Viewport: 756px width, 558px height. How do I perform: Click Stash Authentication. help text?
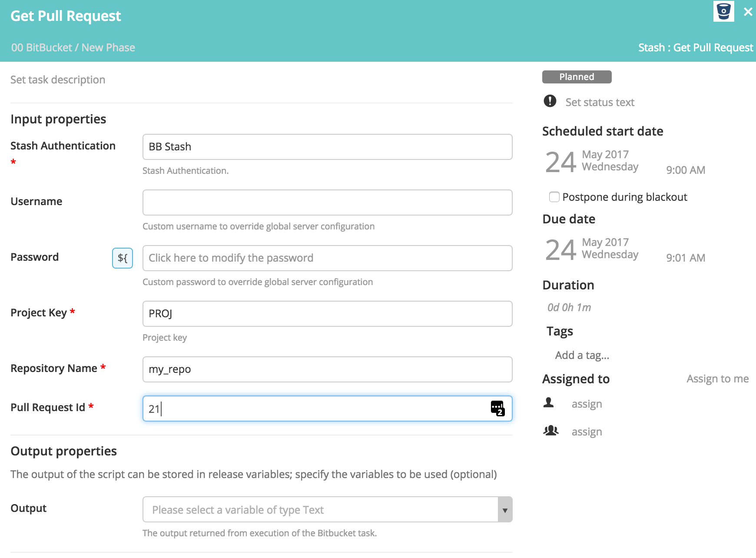click(x=186, y=171)
